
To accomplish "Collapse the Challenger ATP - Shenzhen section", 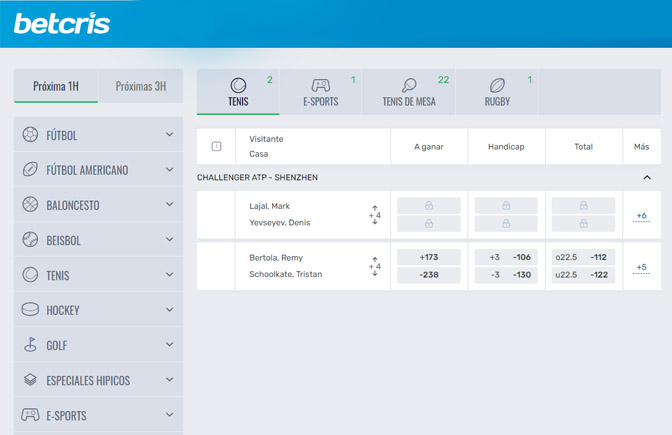I will [646, 177].
